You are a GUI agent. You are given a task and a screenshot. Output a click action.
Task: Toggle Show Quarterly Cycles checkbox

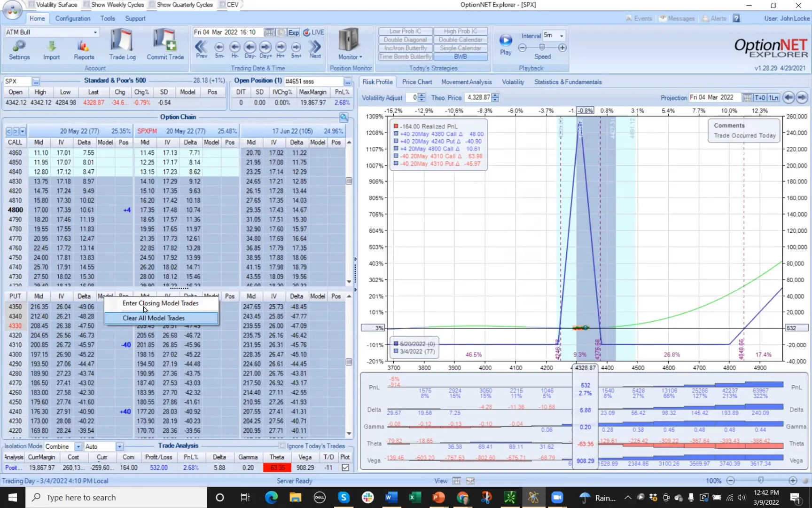pyautogui.click(x=152, y=5)
